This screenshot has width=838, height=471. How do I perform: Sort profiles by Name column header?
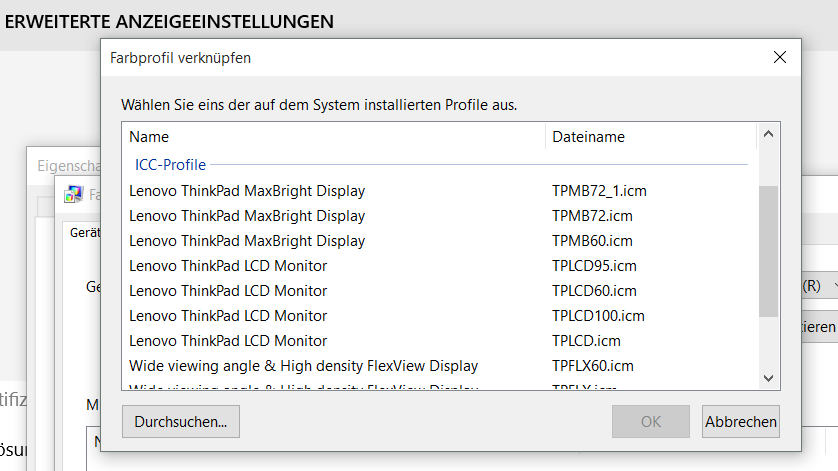(335, 137)
